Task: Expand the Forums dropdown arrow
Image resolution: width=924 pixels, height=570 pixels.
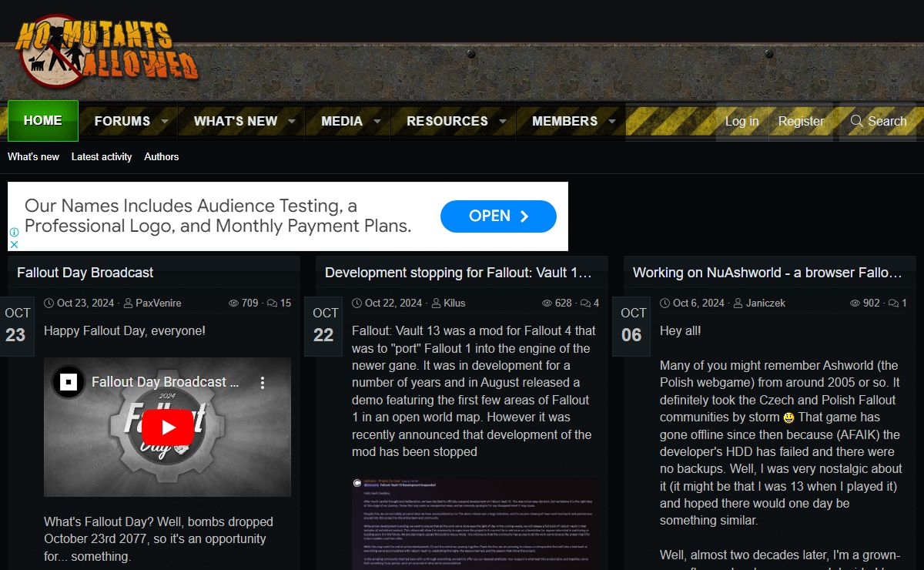Action: tap(165, 122)
